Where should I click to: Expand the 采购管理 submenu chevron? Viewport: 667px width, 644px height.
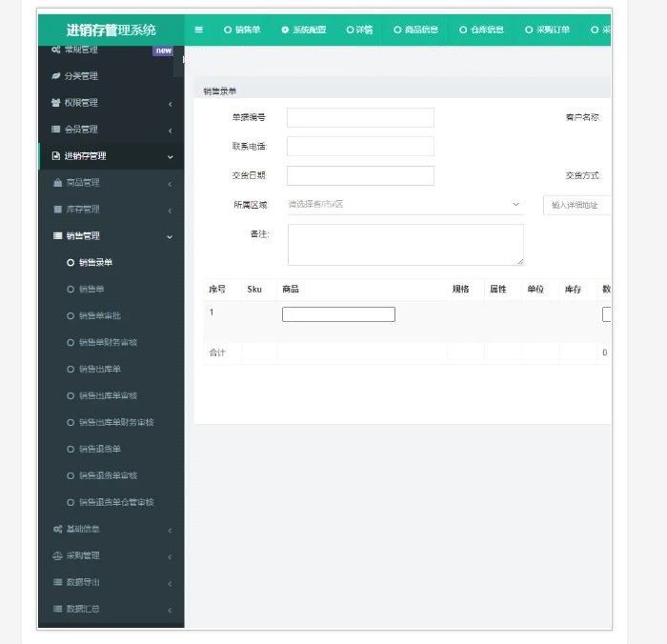pyautogui.click(x=171, y=557)
